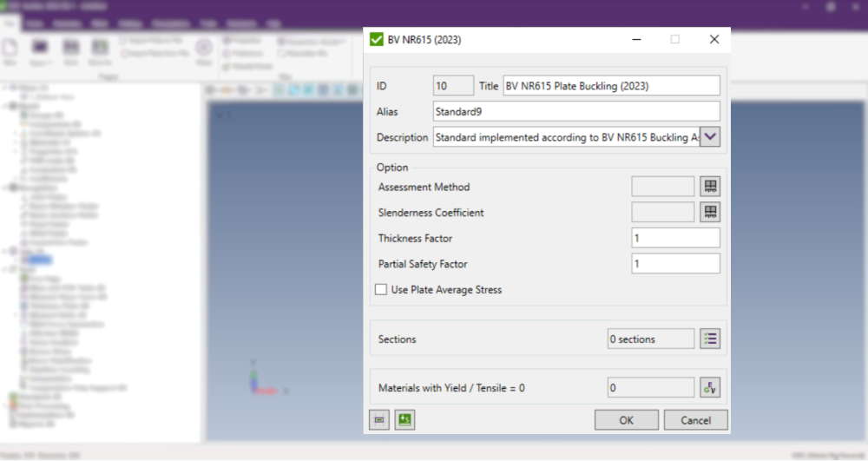The width and height of the screenshot is (868, 461).
Task: Open materials yield/tensile properties icon
Action: click(x=710, y=387)
